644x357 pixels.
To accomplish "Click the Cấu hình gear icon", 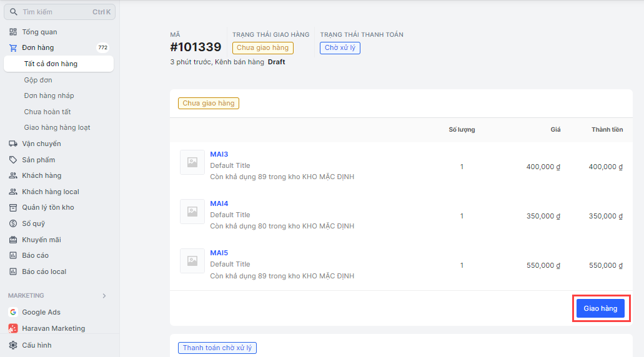I will (13, 345).
